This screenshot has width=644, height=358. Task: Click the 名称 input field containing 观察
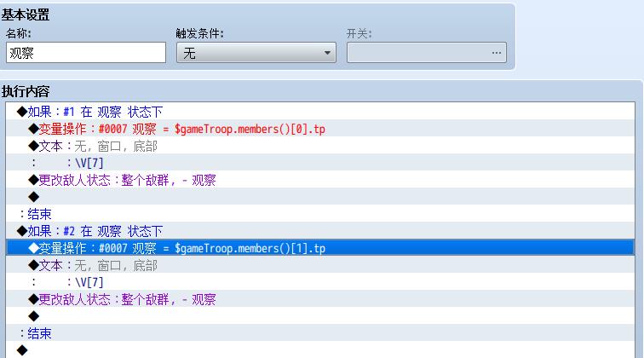86,53
